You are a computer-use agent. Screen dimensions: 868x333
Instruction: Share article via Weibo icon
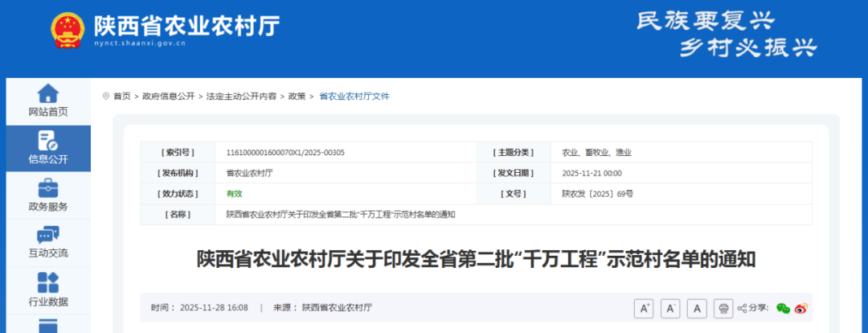point(800,308)
